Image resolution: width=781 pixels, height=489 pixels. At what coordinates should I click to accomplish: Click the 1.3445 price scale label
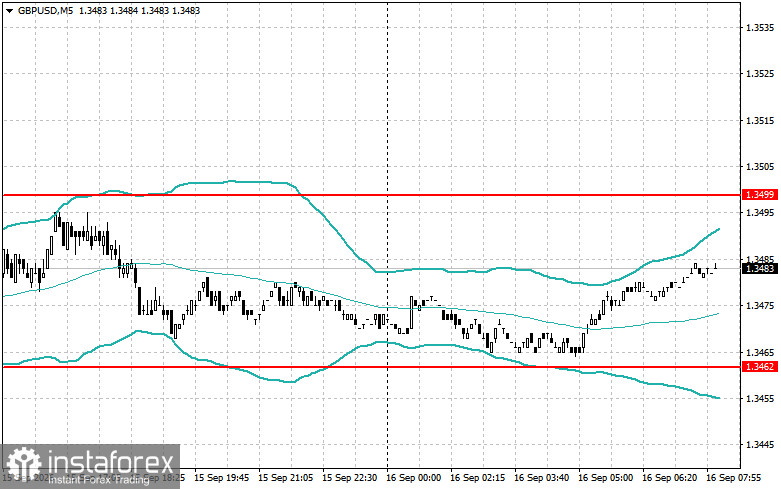tap(760, 445)
